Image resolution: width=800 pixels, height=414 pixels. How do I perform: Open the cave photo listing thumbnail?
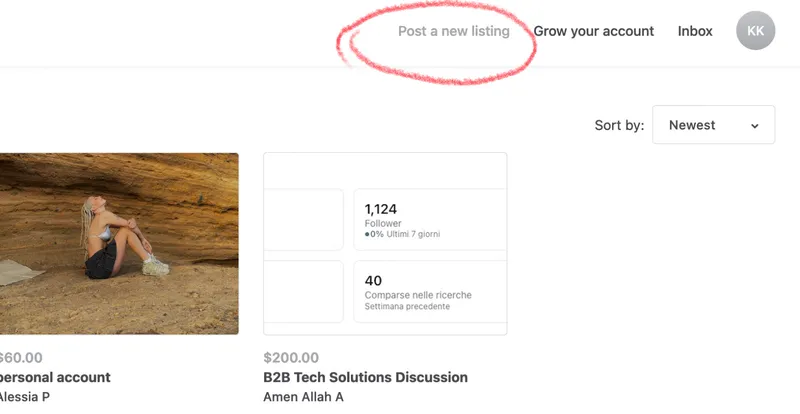pos(119,243)
